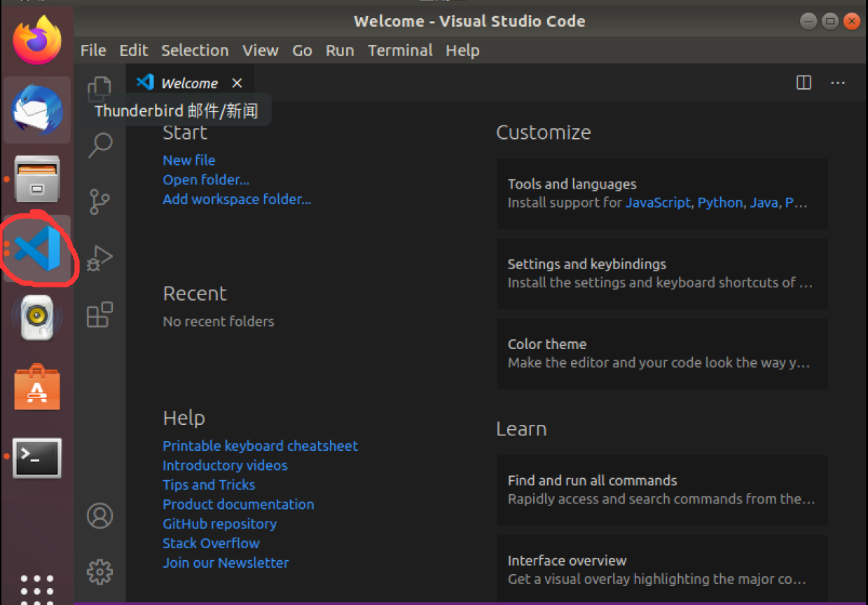Open the Run and Debug view
This screenshot has width=868, height=605.
[99, 258]
